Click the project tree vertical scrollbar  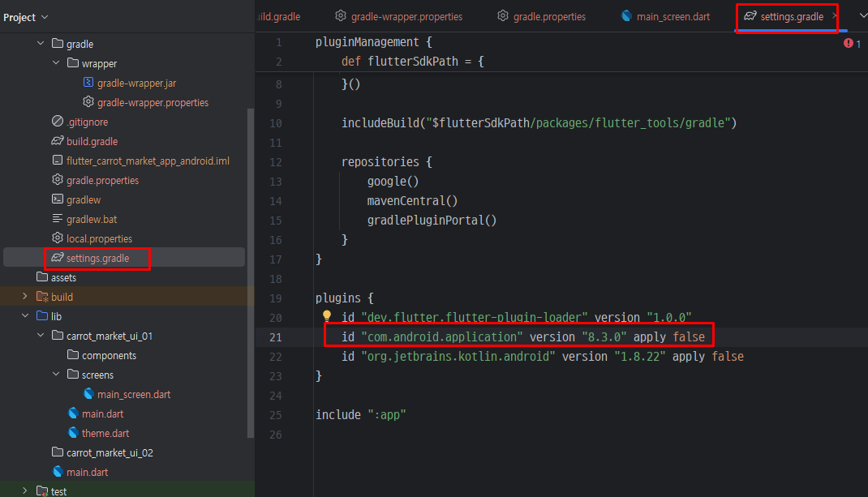(x=250, y=272)
